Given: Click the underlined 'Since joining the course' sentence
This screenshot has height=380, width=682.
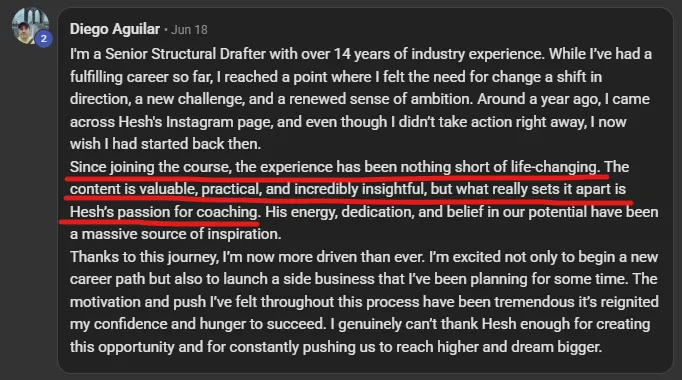Looking at the screenshot, I should (x=334, y=167).
